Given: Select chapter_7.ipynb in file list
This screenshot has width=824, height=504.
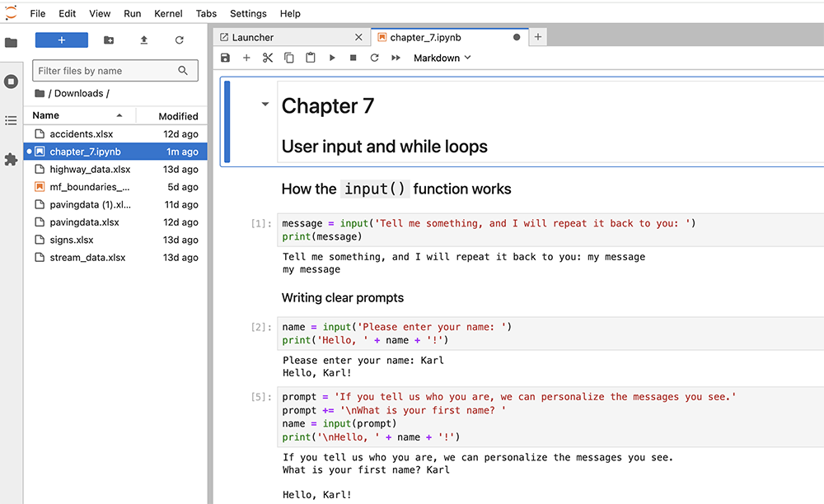Looking at the screenshot, I should pos(115,152).
